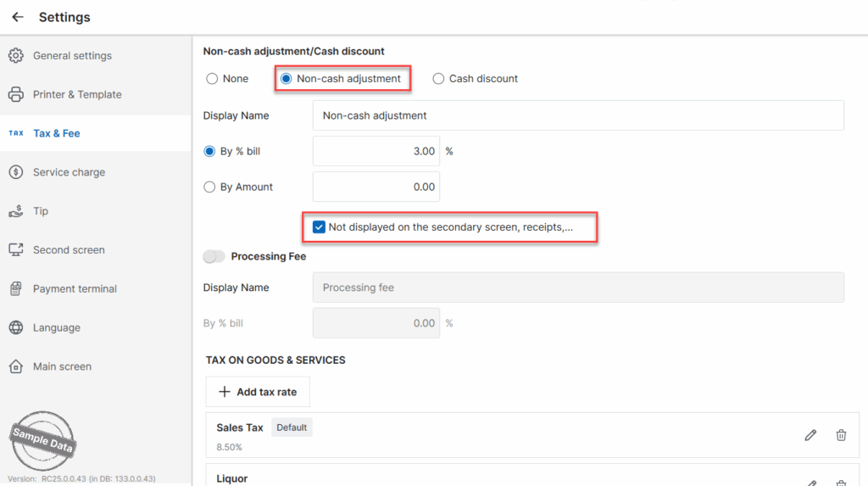Screen dimensions: 868x486
Task: Open General settings via gear icon
Action: tap(15, 56)
